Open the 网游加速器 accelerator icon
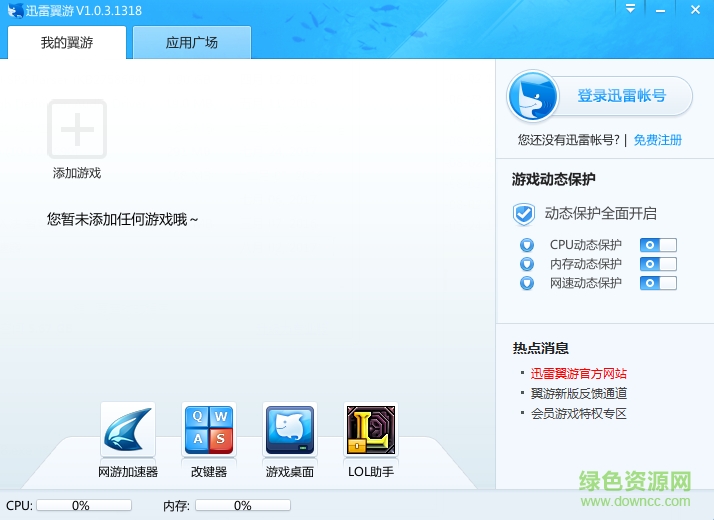The height and width of the screenshot is (520, 714). [128, 429]
